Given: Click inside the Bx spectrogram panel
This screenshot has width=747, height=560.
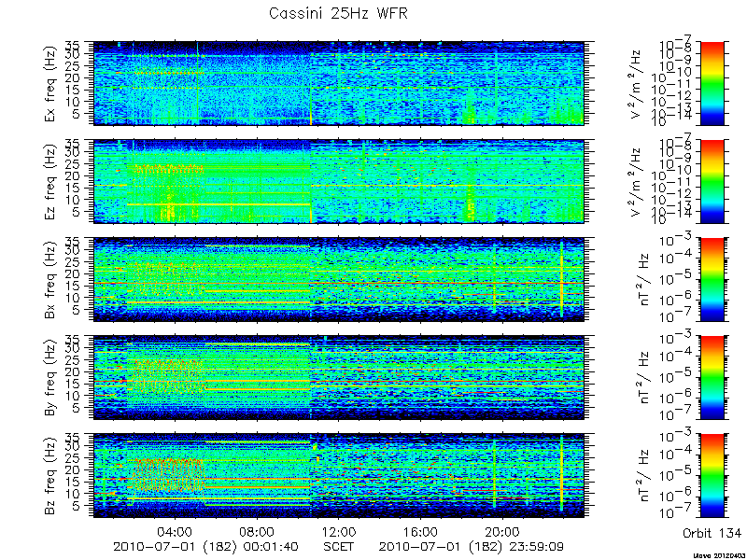Looking at the screenshot, I should point(338,279).
